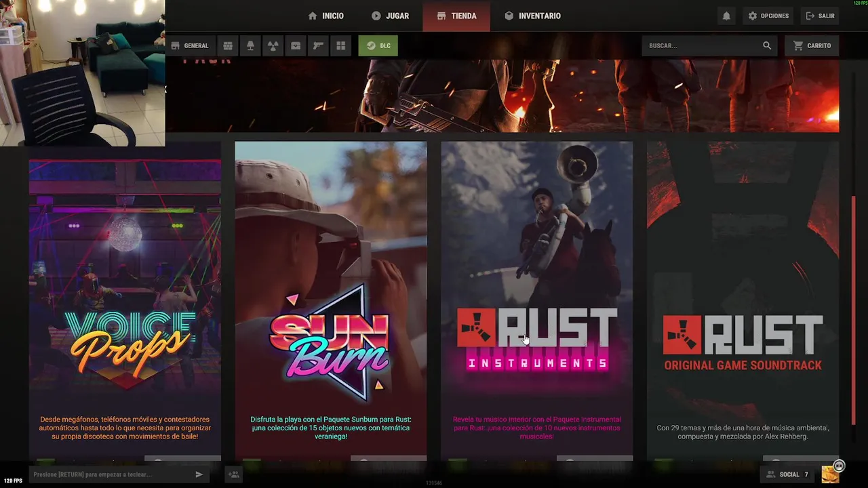
Task: Click the add friends group icon
Action: click(x=233, y=474)
